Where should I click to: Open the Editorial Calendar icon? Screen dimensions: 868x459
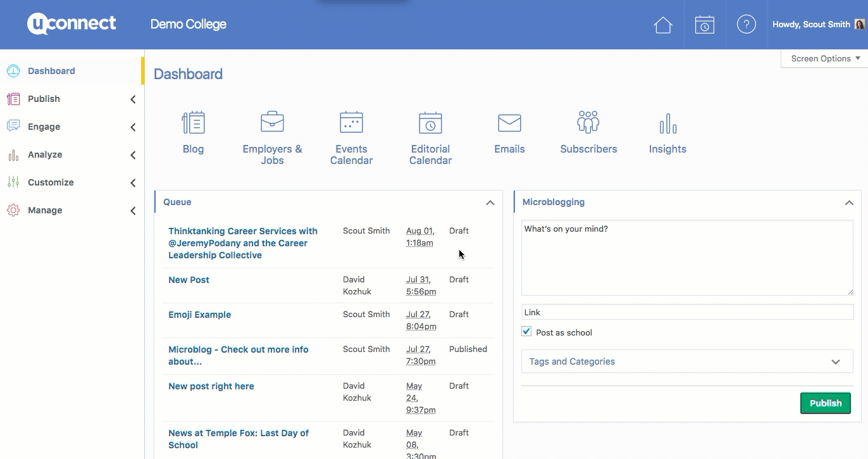click(430, 123)
